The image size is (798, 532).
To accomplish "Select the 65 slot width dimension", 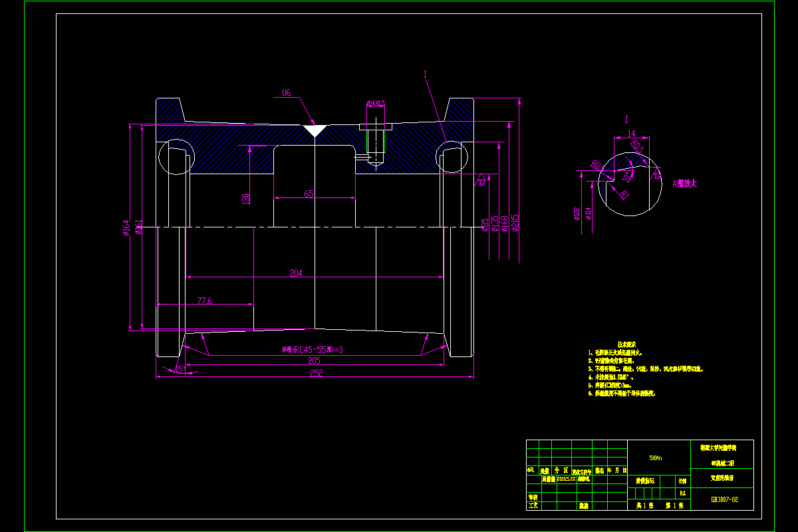I will point(309,194).
